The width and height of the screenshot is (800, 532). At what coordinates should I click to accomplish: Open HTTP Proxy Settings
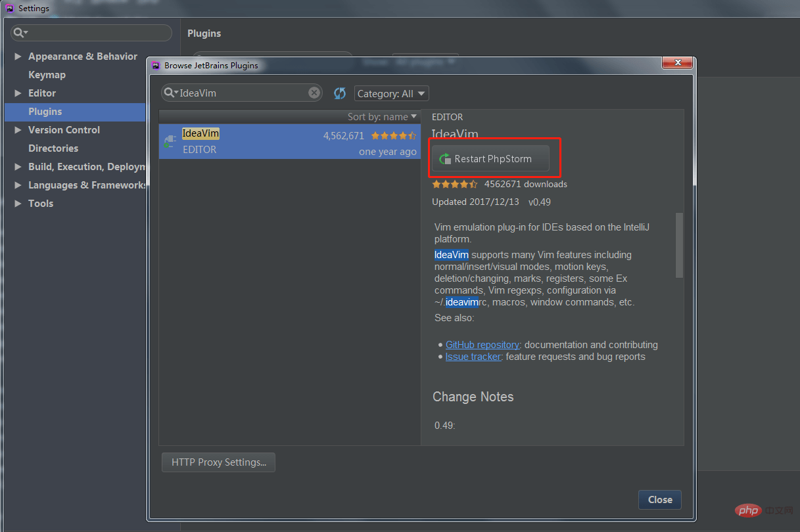tap(218, 462)
